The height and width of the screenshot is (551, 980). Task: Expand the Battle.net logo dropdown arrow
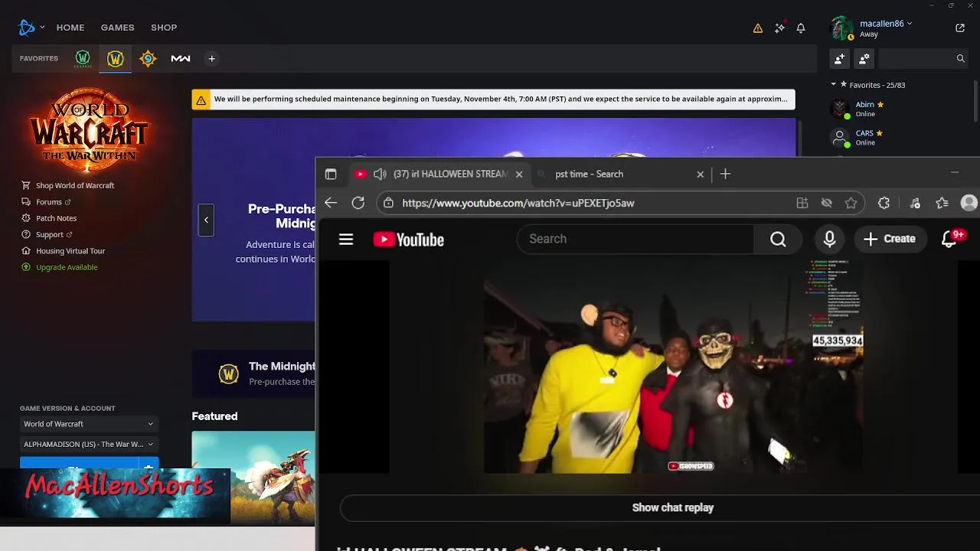point(42,28)
